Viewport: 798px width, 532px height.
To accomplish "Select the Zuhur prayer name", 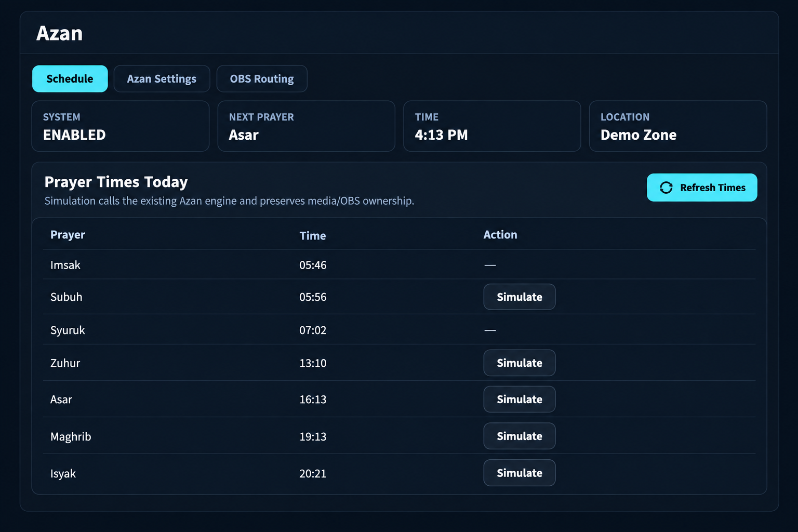I will tap(65, 363).
